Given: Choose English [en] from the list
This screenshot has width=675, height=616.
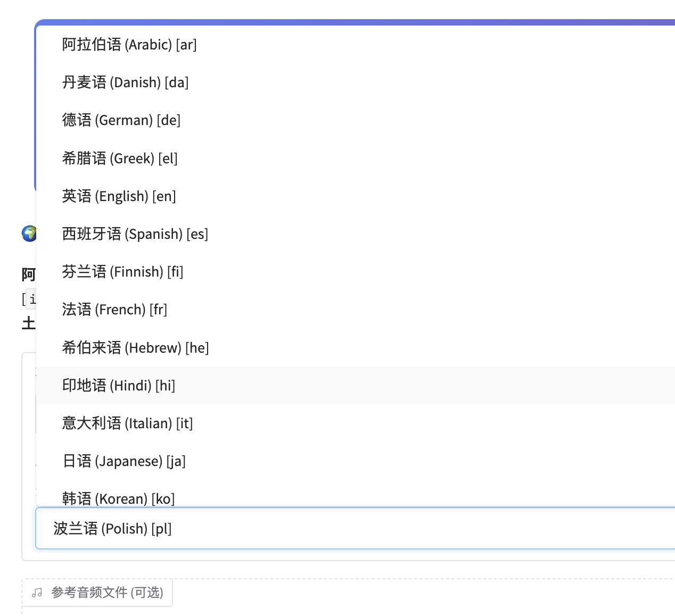Looking at the screenshot, I should (119, 196).
